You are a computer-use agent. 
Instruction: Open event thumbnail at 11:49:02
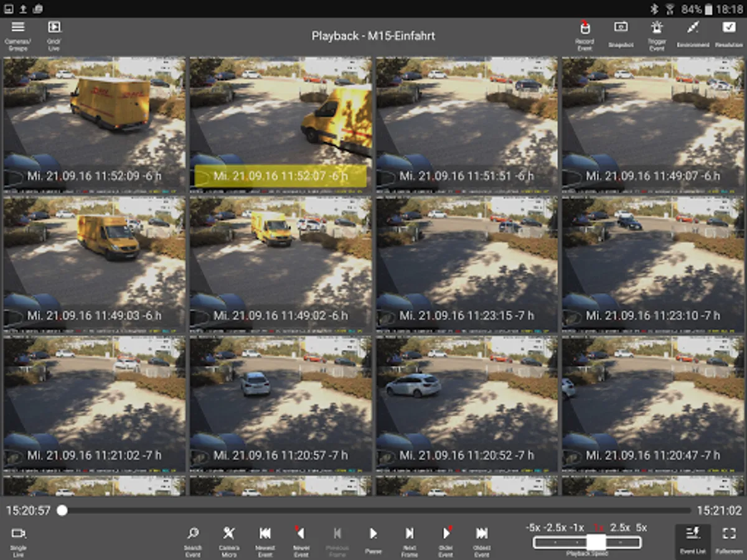pyautogui.click(x=280, y=264)
